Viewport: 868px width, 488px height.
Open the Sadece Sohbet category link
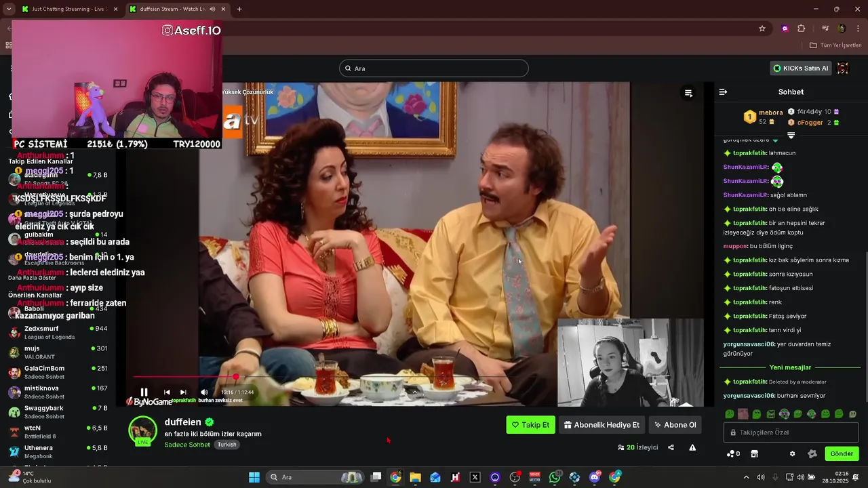click(x=187, y=445)
